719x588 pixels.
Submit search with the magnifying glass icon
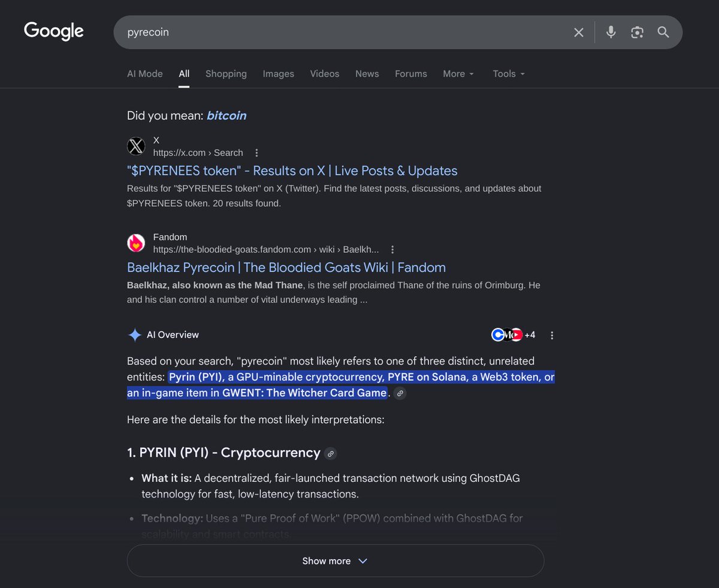click(x=663, y=32)
